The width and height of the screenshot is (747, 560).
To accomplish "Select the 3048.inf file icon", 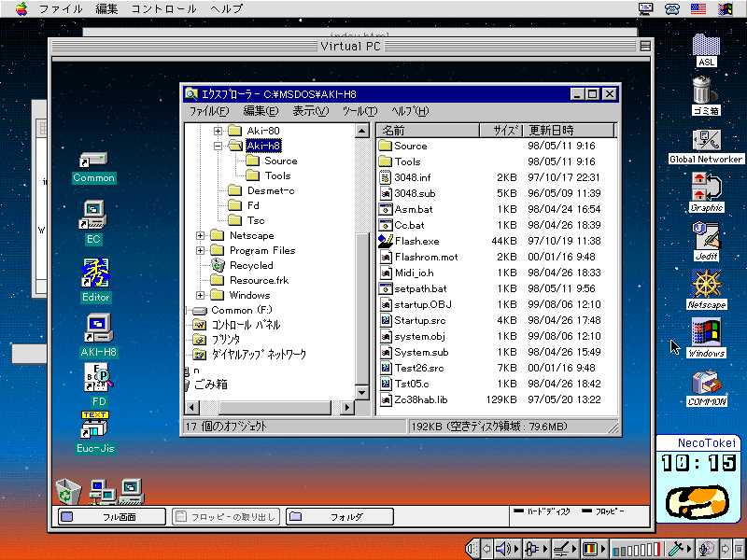I will coord(385,177).
